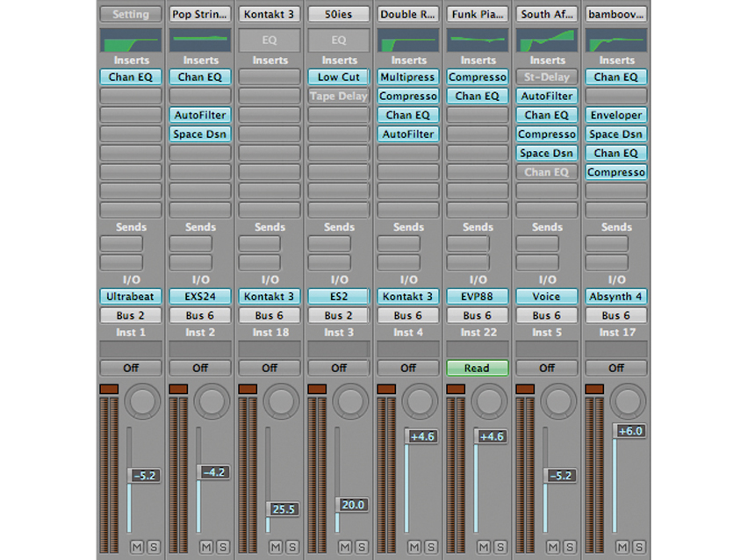Viewport: 755px width, 560px height.
Task: Click fader showing 20.0 on Inst 3
Action: point(352,505)
